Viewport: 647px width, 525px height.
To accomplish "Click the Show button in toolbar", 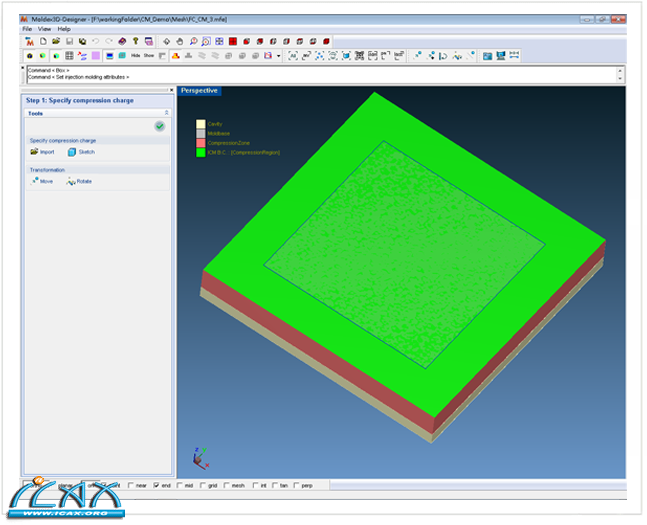I will point(148,56).
